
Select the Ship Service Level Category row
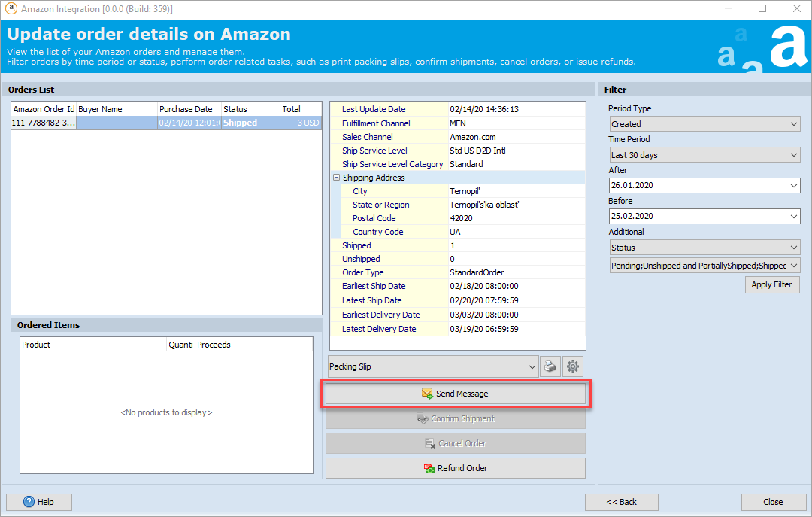pos(458,164)
